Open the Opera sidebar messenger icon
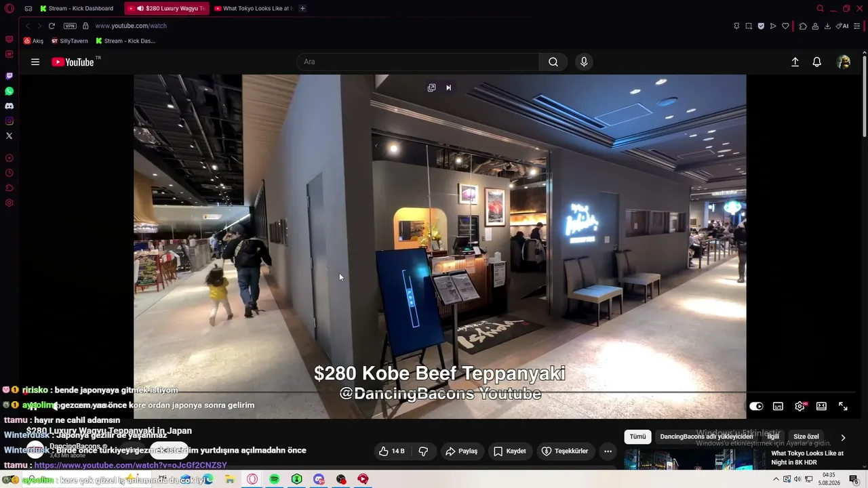The height and width of the screenshot is (488, 868). pyautogui.click(x=9, y=54)
